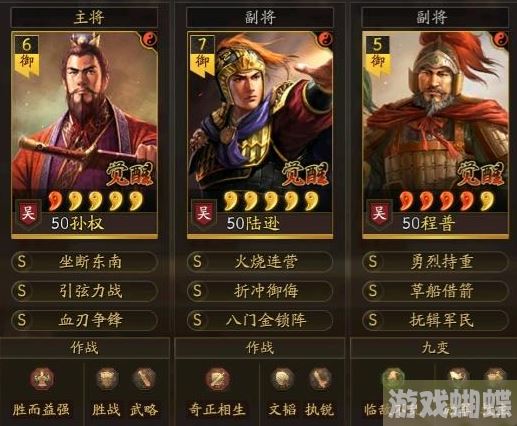Open the 火烧连营 skill
The image size is (517, 426).
[260, 262]
